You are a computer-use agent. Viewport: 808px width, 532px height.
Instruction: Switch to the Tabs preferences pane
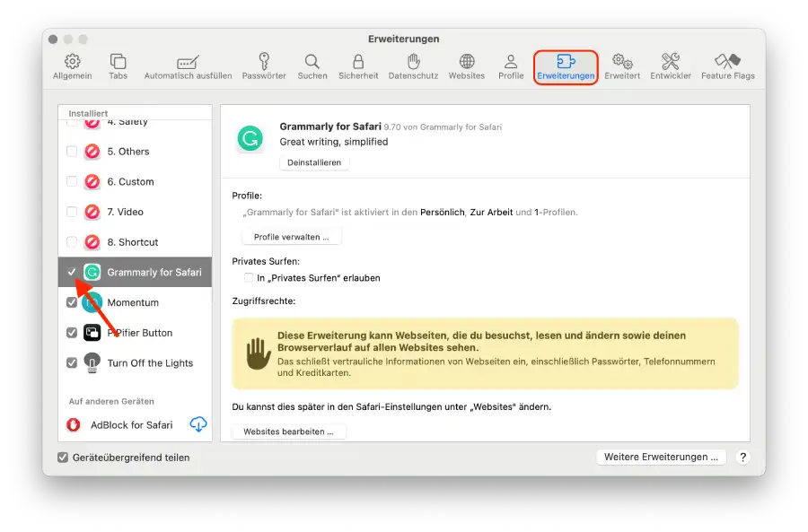click(x=118, y=66)
